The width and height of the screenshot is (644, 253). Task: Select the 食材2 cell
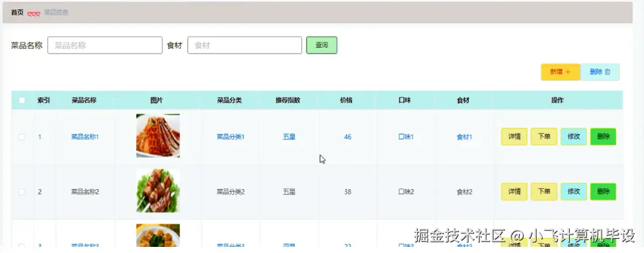tap(464, 192)
